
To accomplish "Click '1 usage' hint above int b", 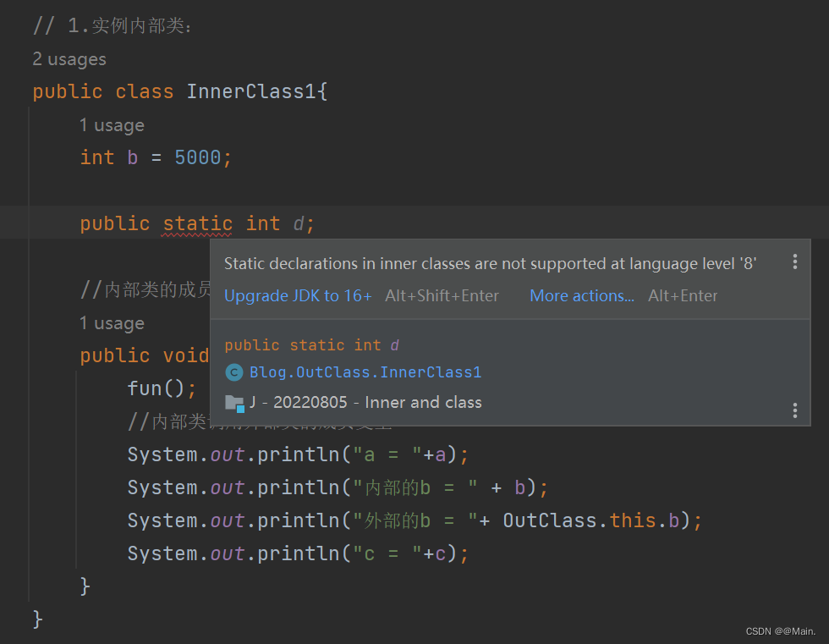I will tap(112, 125).
